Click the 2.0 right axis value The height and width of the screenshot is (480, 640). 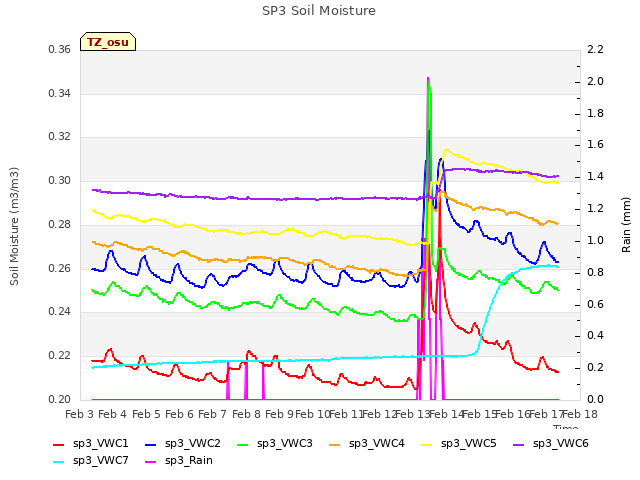[x=595, y=81]
